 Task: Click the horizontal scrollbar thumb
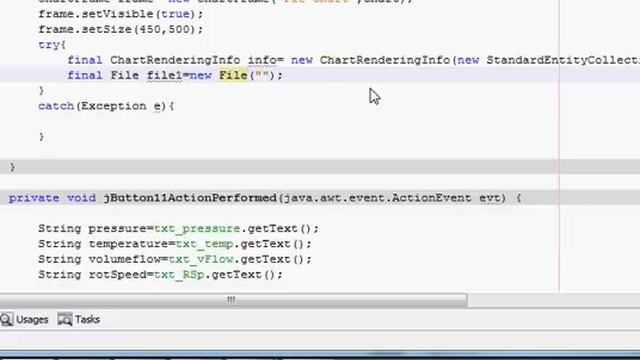pos(233,300)
